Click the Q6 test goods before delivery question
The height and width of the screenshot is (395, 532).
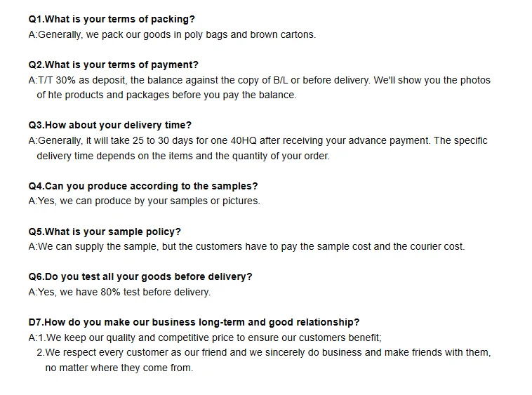coord(140,276)
